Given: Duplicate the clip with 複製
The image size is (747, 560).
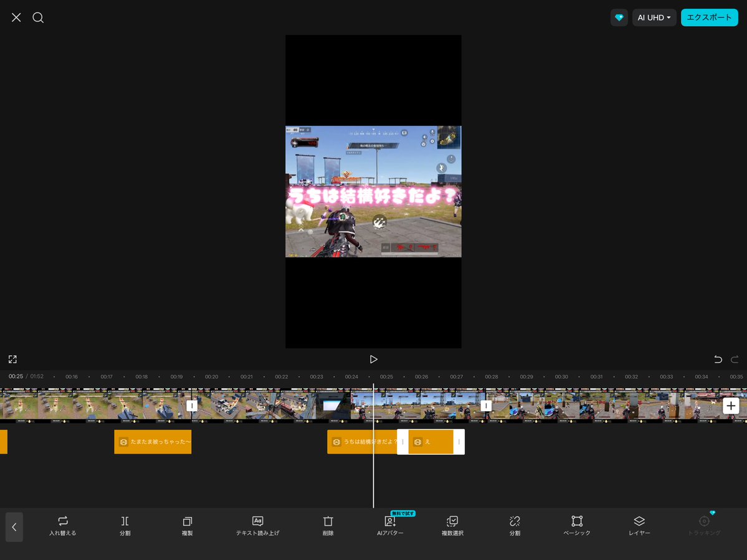Looking at the screenshot, I should click(188, 526).
